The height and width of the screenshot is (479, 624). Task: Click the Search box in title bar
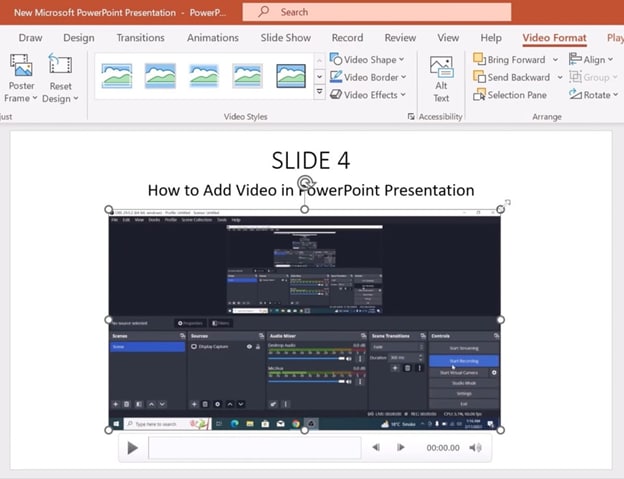click(377, 12)
